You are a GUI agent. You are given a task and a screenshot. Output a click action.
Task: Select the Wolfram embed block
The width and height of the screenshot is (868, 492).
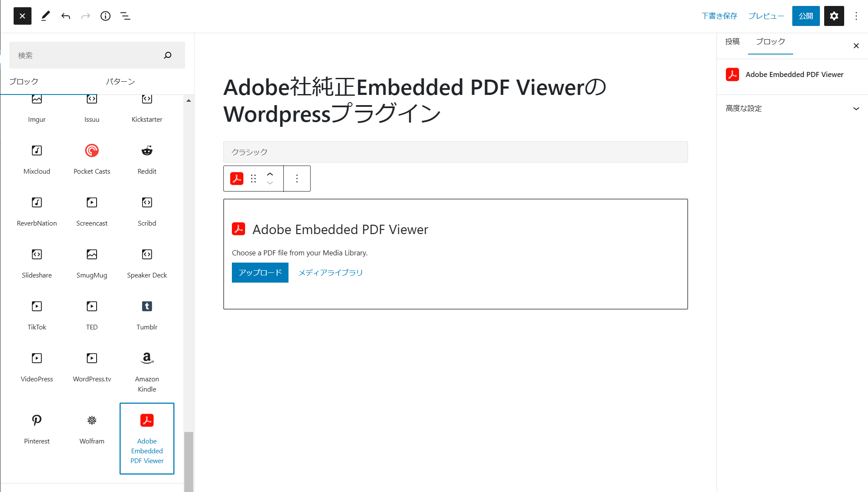pyautogui.click(x=91, y=429)
